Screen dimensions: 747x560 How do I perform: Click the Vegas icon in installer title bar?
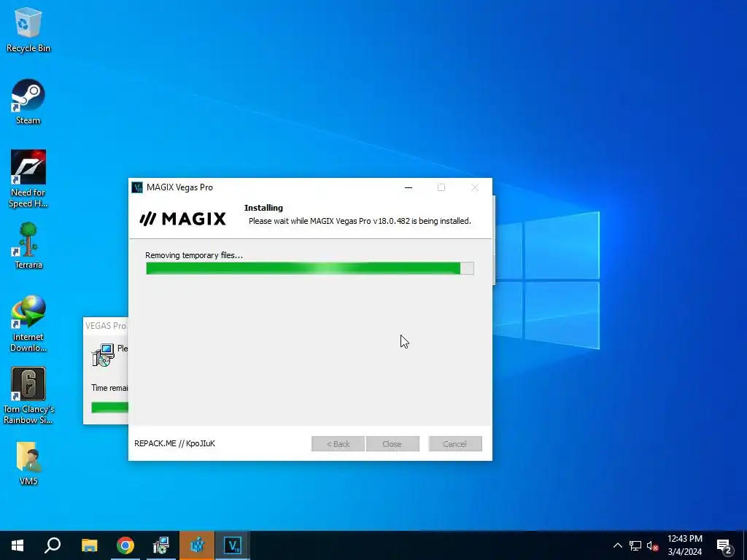[137, 187]
